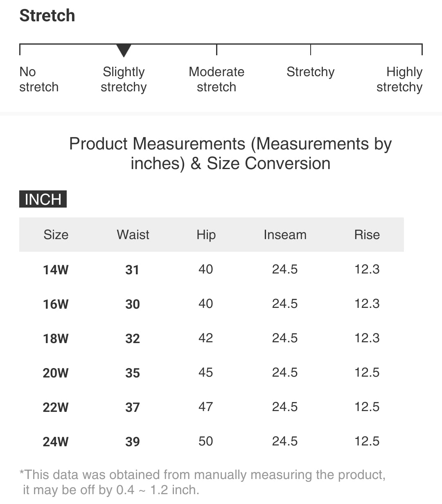Click the Waist column header
The image size is (442, 504).
133,235
